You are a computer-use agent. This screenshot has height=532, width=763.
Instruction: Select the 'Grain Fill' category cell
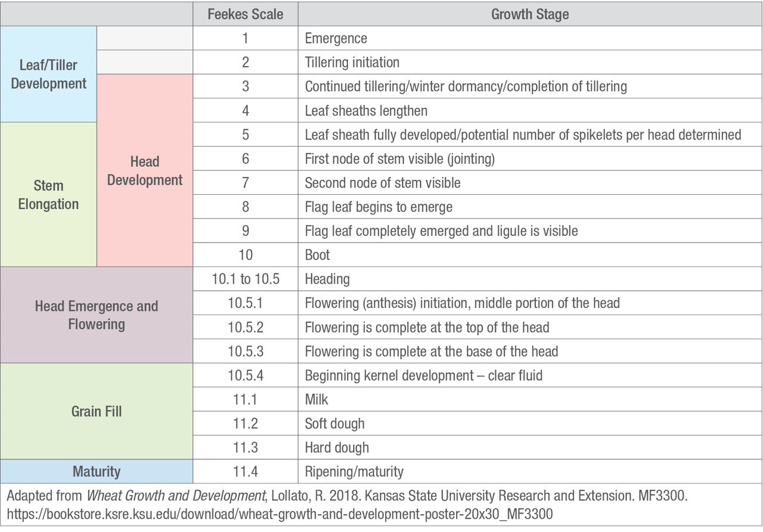97,411
